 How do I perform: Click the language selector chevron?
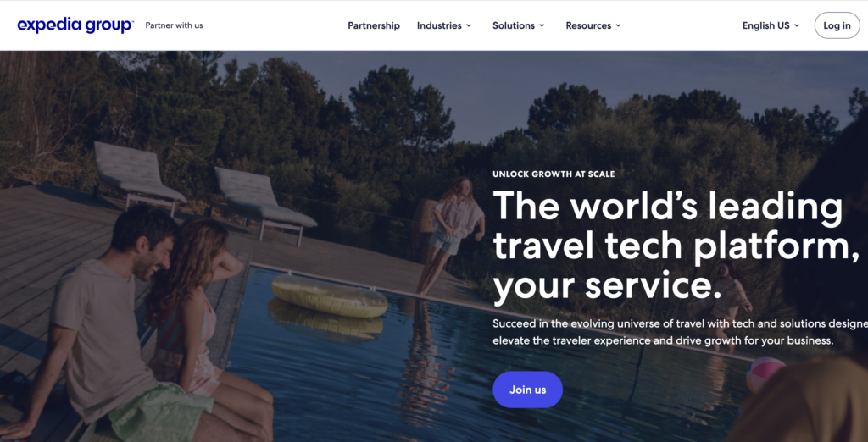coord(797,25)
